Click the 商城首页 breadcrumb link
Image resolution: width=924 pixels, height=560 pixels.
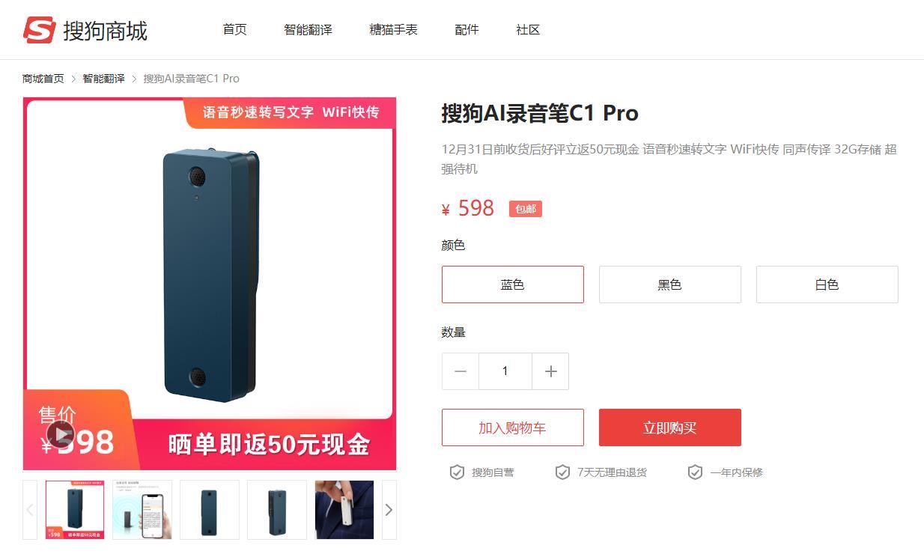click(x=43, y=79)
